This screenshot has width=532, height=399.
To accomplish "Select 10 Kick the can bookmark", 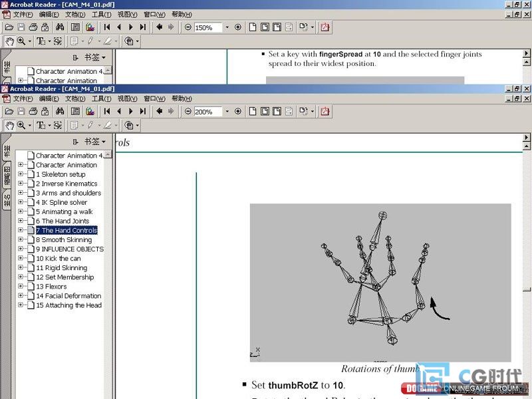I will [59, 258].
